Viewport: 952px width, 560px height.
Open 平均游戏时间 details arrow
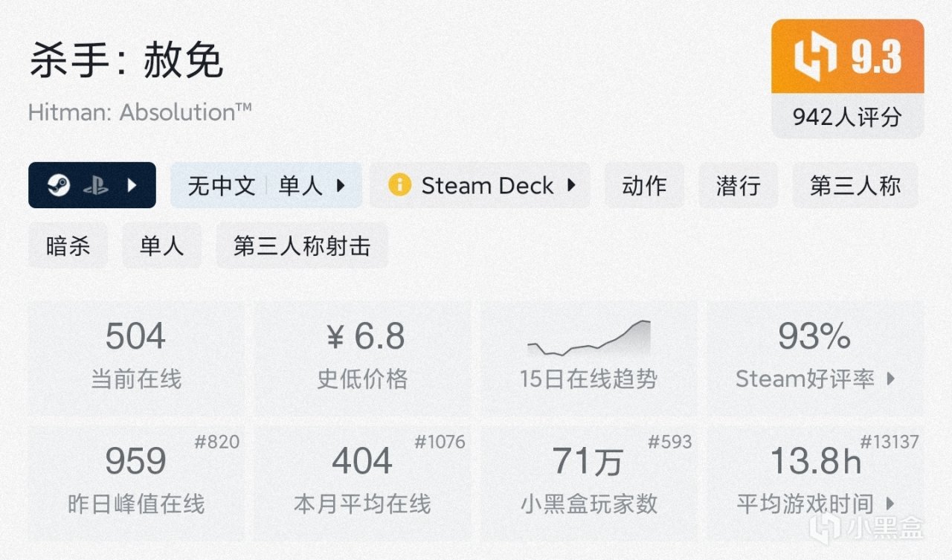click(x=891, y=503)
